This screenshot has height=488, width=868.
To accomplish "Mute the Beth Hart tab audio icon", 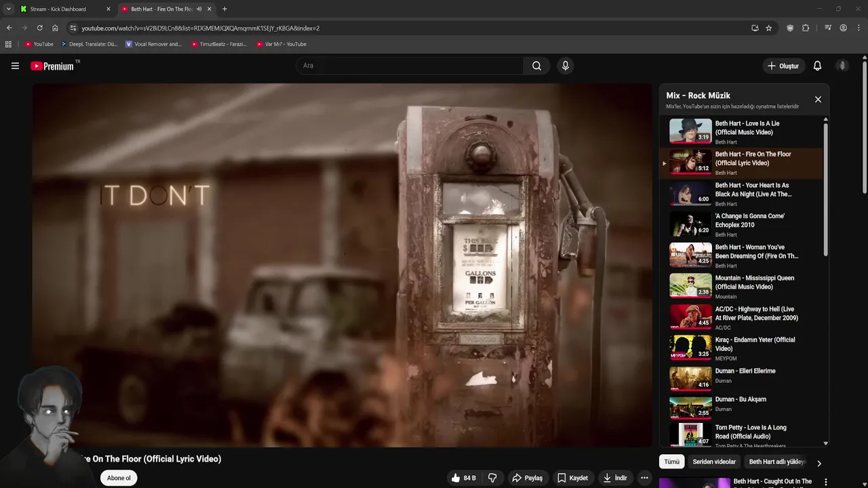I will [199, 9].
